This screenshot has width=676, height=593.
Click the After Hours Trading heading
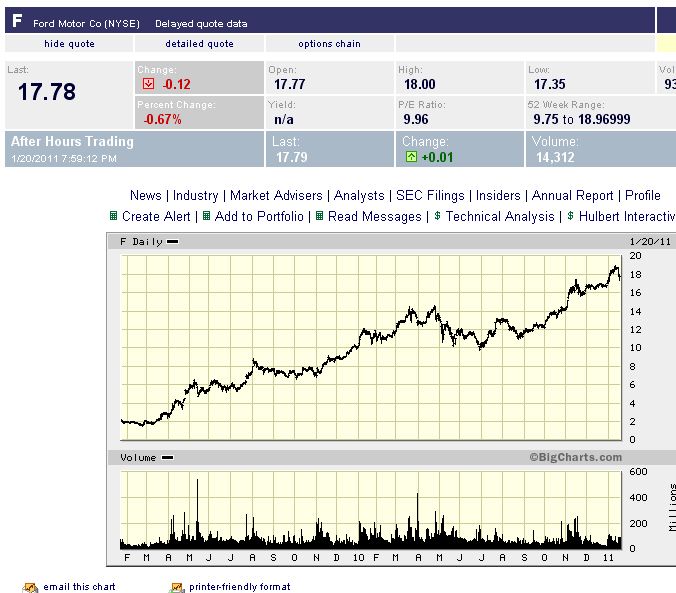(72, 141)
